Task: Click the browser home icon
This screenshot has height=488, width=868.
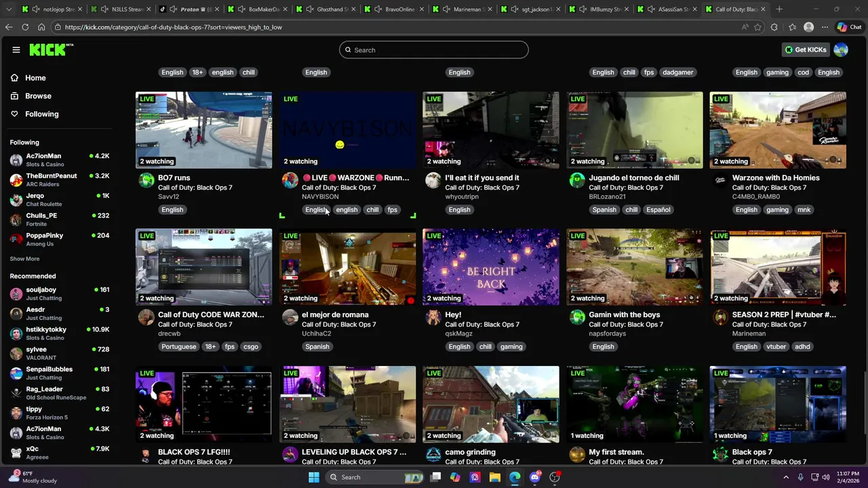Action: [41, 27]
